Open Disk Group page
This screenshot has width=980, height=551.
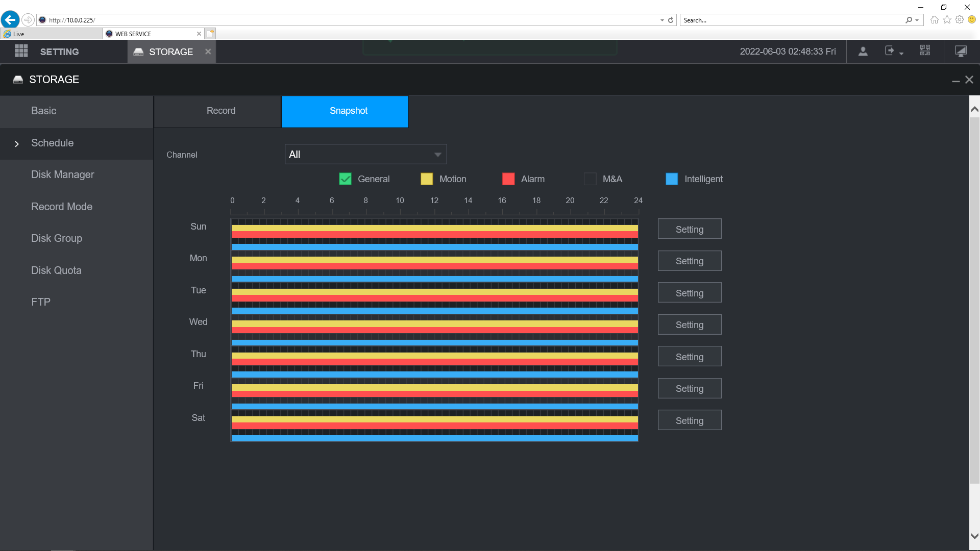click(77, 238)
